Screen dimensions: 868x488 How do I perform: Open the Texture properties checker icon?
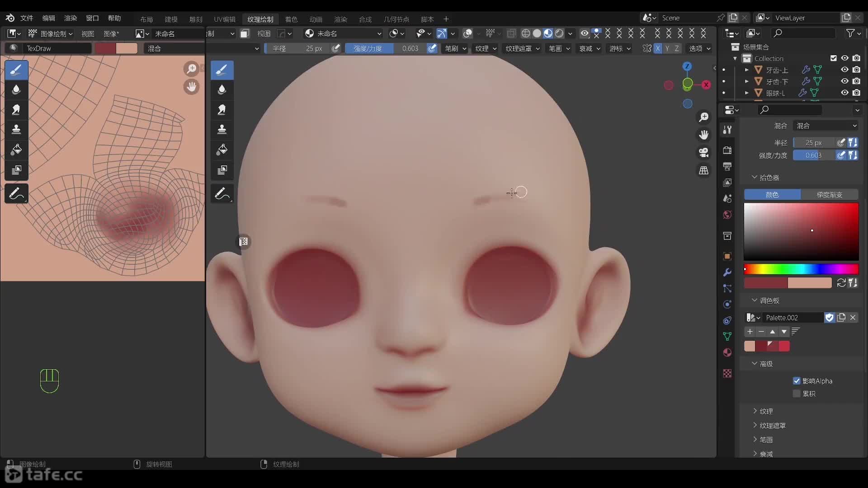pos(727,373)
